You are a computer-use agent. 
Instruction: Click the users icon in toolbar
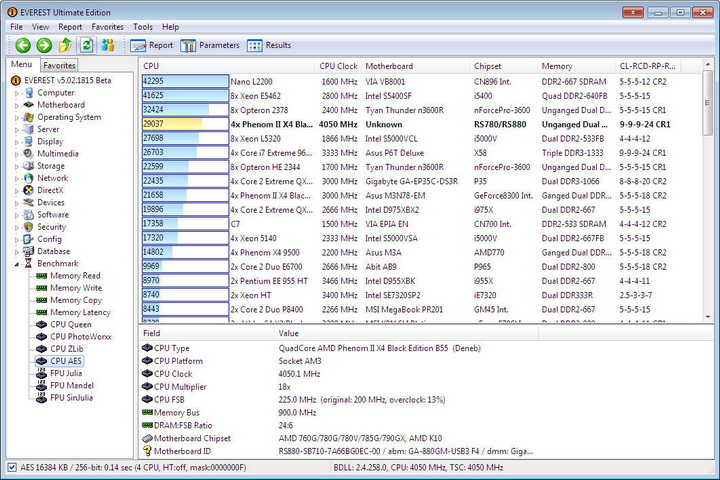(x=108, y=45)
